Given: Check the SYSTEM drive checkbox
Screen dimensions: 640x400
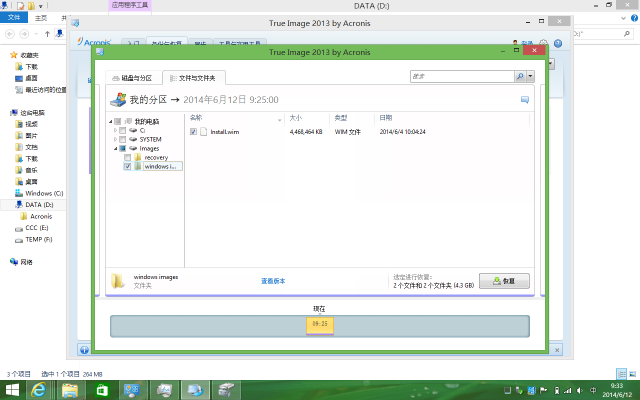Looking at the screenshot, I should tap(122, 139).
